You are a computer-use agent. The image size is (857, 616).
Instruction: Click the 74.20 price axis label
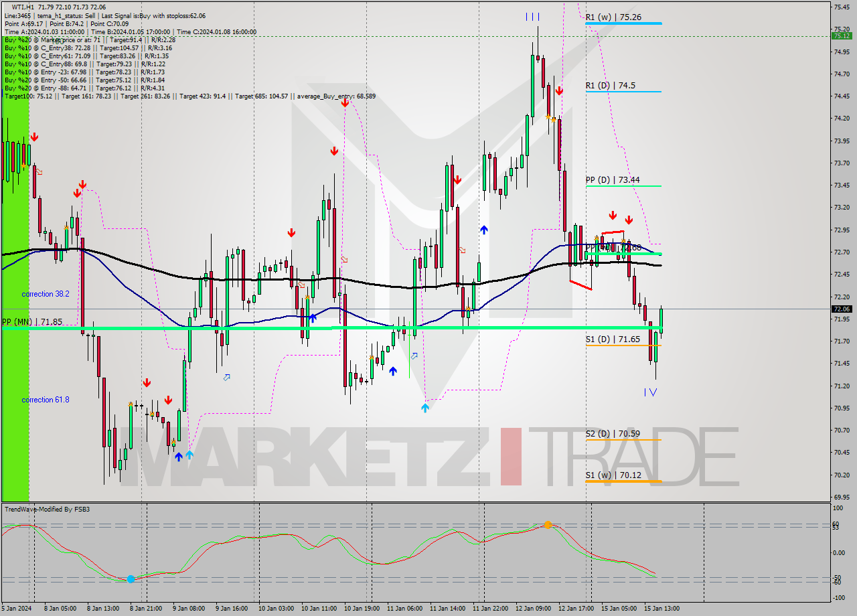[x=841, y=119]
